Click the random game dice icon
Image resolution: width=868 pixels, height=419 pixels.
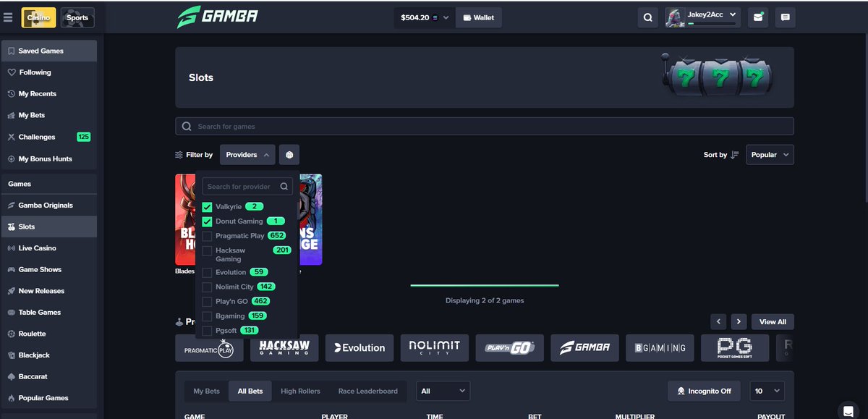(x=289, y=155)
